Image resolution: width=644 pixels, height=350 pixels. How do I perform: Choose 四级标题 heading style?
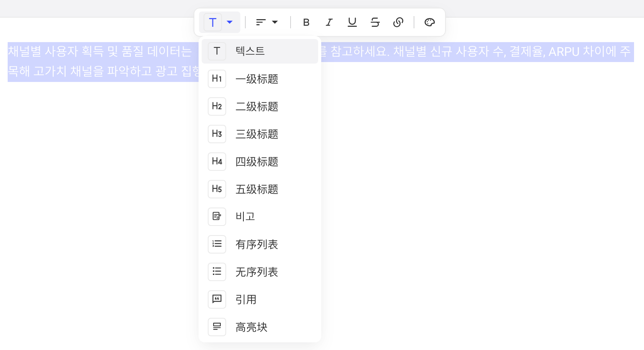(260, 162)
